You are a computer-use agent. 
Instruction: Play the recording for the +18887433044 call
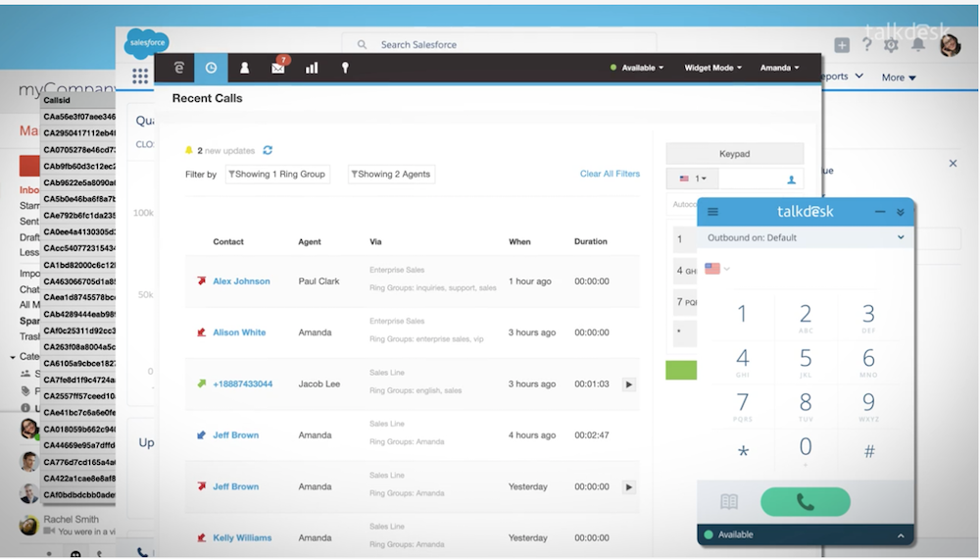pyautogui.click(x=629, y=384)
